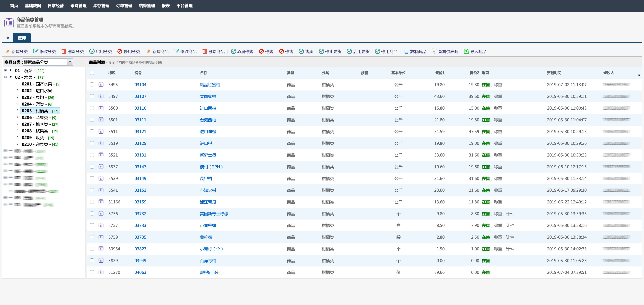The width and height of the screenshot is (644, 305).
Task: Check the box for 美国新奇士柠檬
Action: click(92, 213)
